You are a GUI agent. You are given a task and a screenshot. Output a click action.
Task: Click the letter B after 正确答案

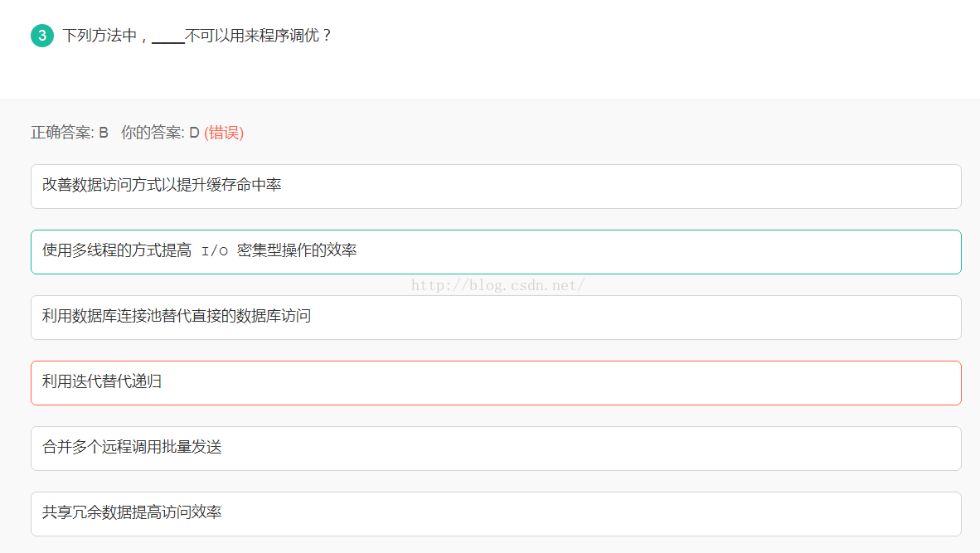104,133
